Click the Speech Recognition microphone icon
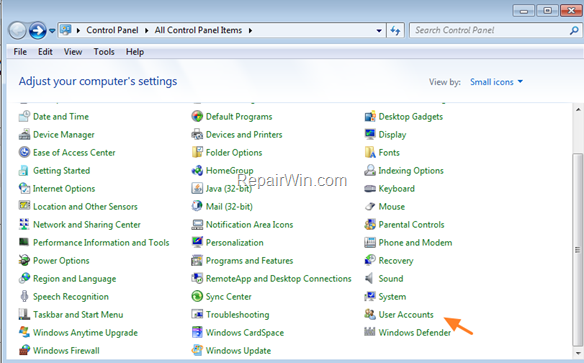Image resolution: width=584 pixels, height=363 pixels. 24,296
